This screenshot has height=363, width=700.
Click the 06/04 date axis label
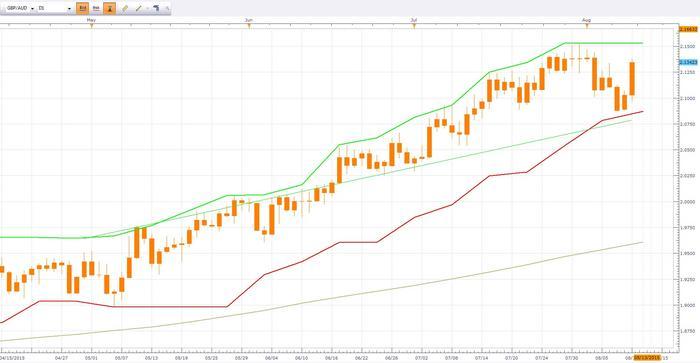[271, 358]
